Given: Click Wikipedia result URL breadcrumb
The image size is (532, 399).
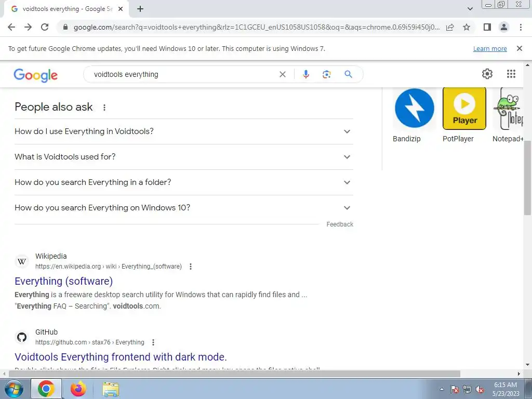Looking at the screenshot, I should (x=108, y=267).
